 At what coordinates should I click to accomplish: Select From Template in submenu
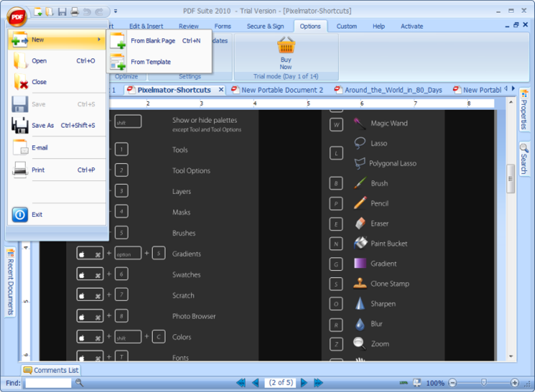coord(159,62)
